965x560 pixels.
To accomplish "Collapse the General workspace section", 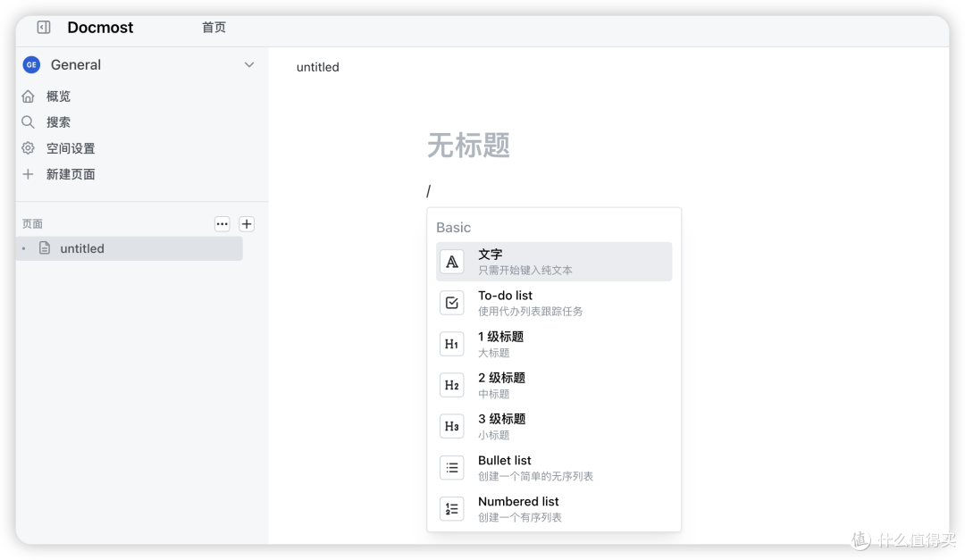I will pos(249,64).
